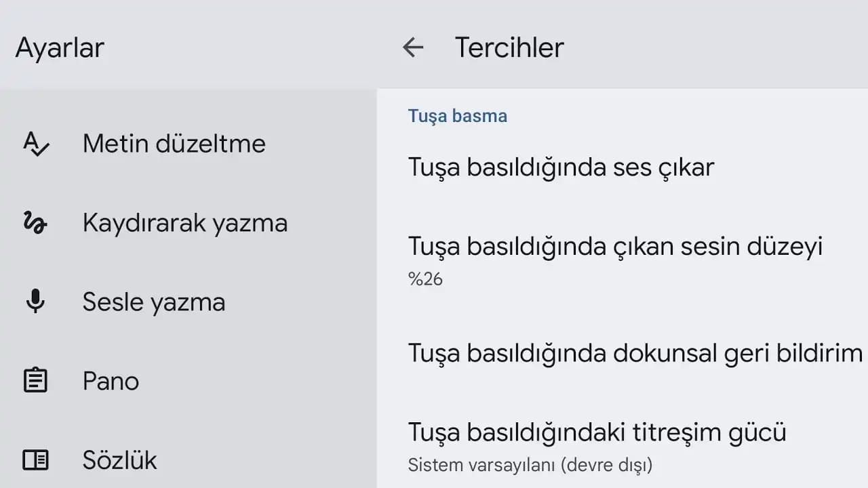The width and height of the screenshot is (868, 488).
Task: Click the 'Tuşa basma' section header
Action: (x=457, y=115)
